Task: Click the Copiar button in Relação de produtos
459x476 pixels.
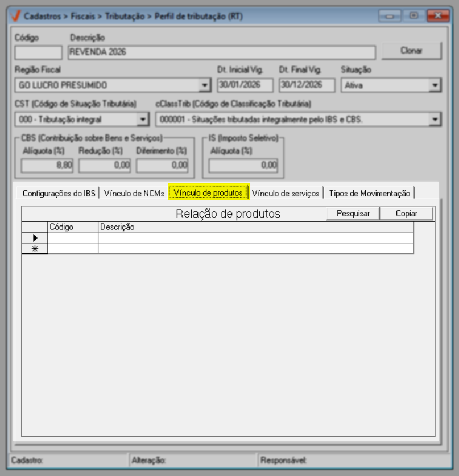Action: tap(406, 214)
